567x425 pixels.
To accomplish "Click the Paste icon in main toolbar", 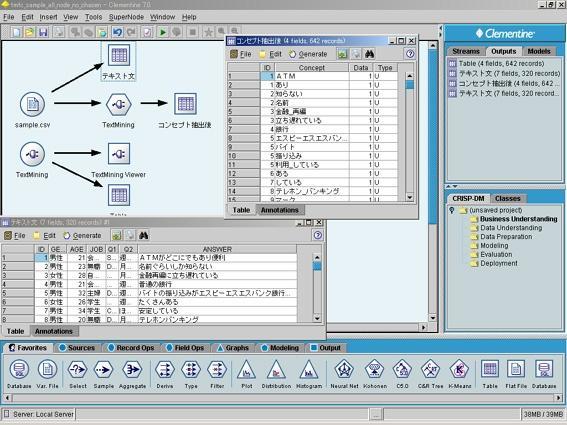I will point(103,32).
